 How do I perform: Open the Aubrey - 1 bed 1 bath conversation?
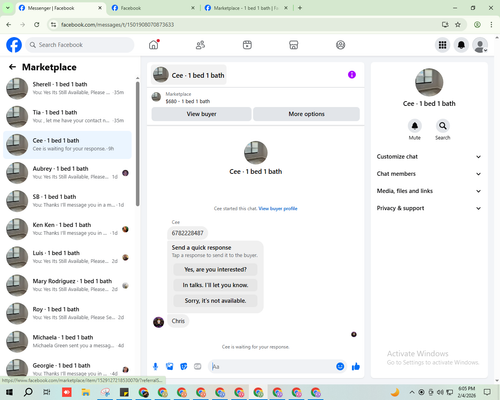(68, 173)
